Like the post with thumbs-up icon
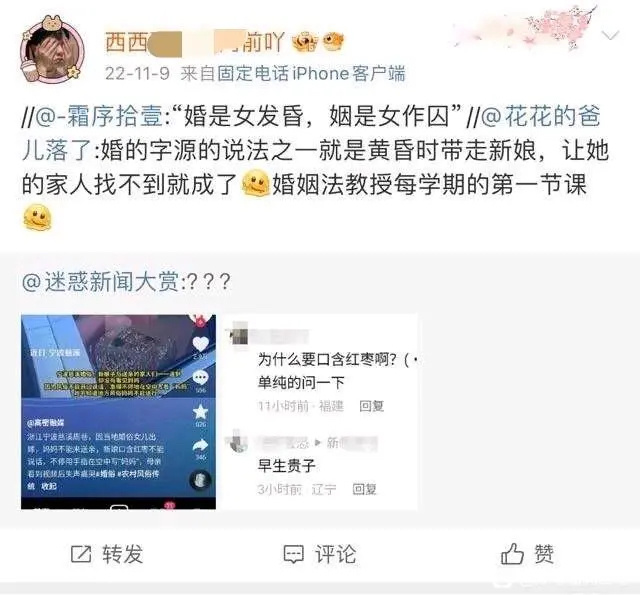 [512, 553]
